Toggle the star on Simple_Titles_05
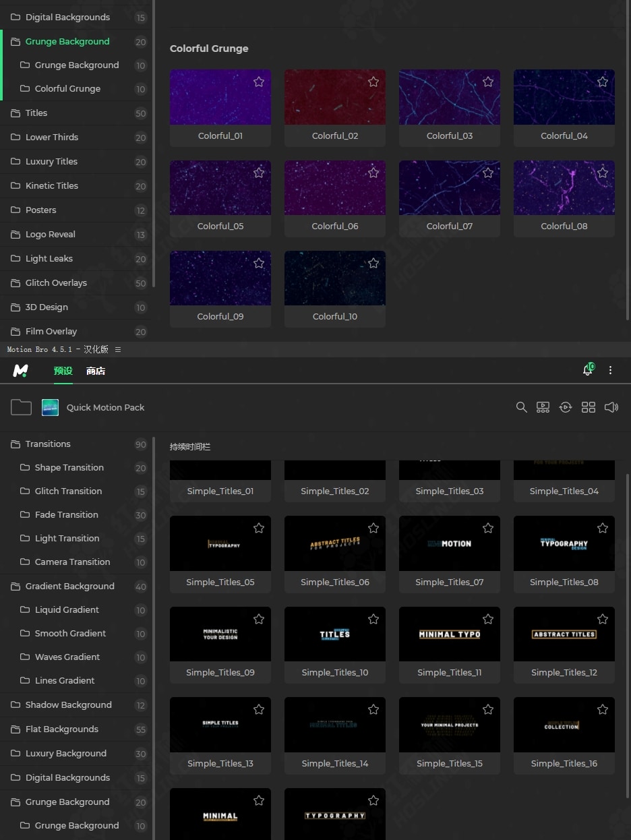 [259, 528]
